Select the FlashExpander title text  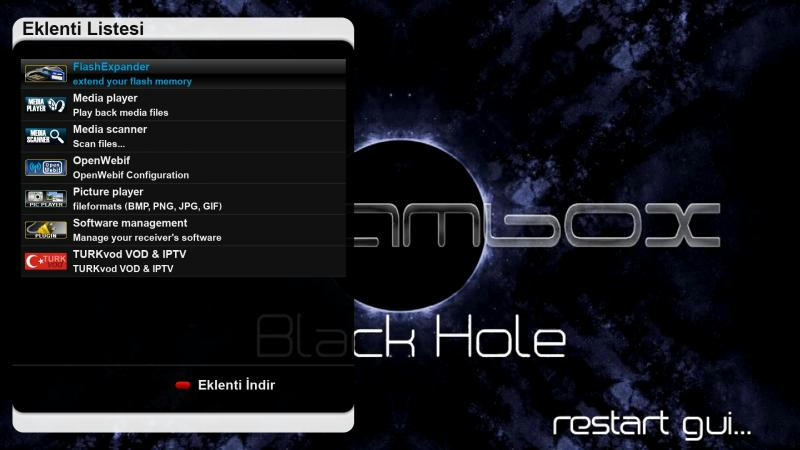(x=111, y=67)
